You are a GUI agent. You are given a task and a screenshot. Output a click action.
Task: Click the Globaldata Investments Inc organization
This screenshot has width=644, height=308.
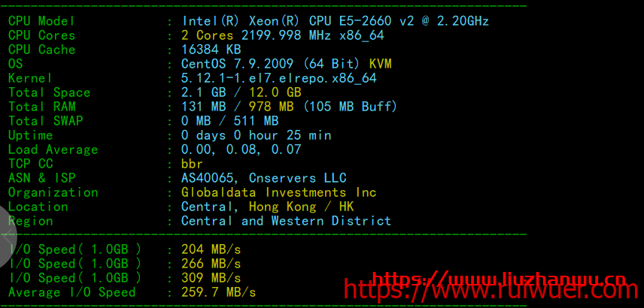(278, 192)
